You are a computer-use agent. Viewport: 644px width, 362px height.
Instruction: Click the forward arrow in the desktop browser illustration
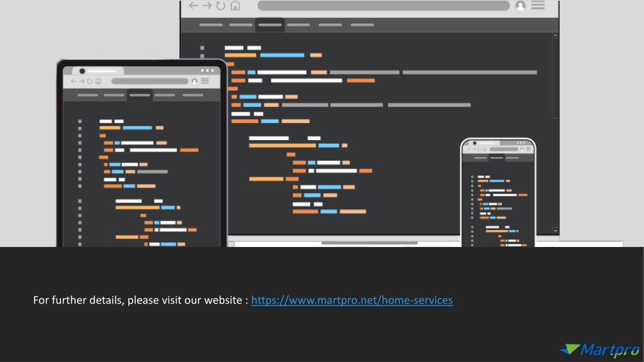click(x=207, y=5)
